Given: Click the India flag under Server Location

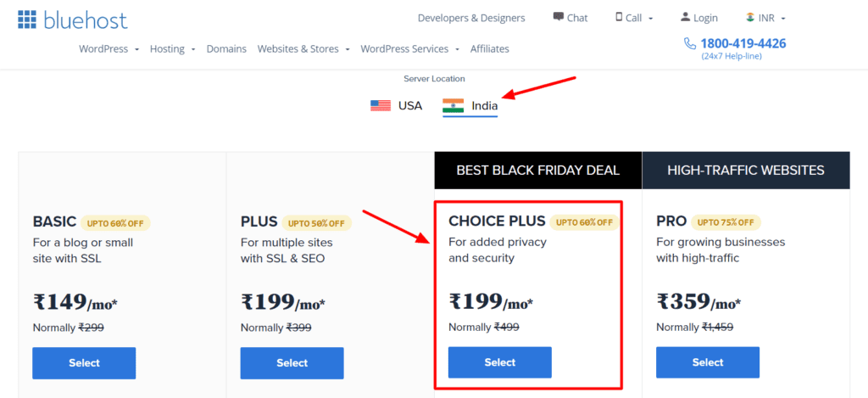Looking at the screenshot, I should pyautogui.click(x=453, y=106).
